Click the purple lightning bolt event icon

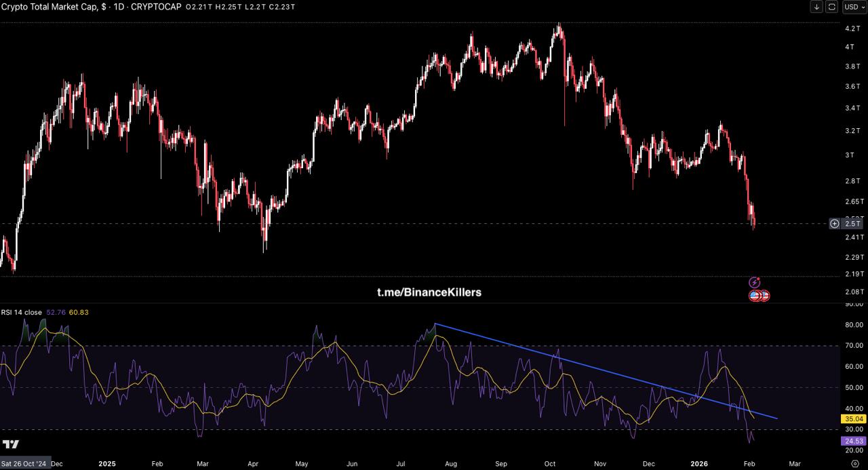click(755, 282)
